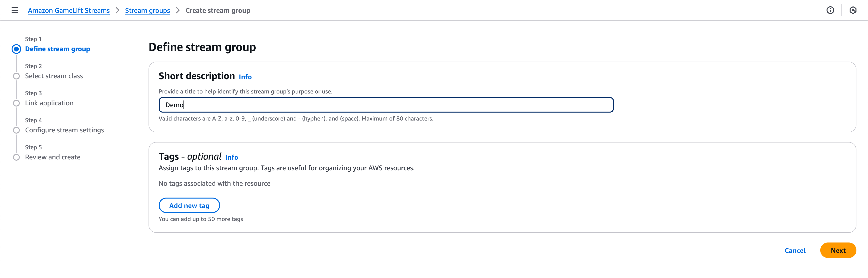Focus the short description text field

386,105
